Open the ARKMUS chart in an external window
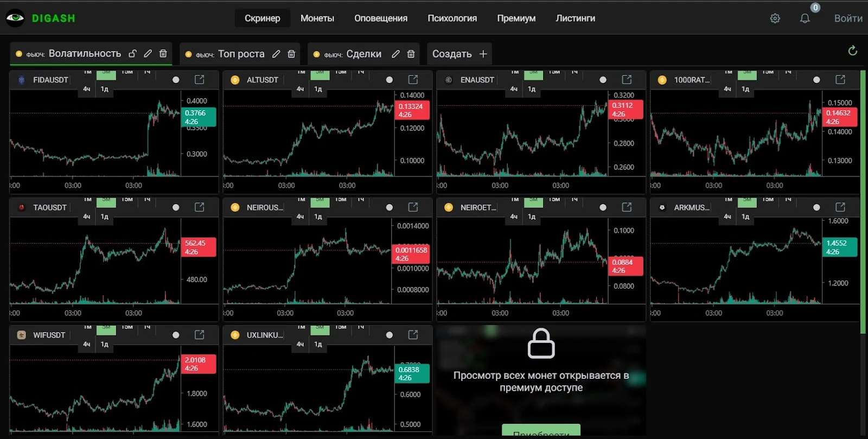This screenshot has height=439, width=868. click(x=840, y=207)
